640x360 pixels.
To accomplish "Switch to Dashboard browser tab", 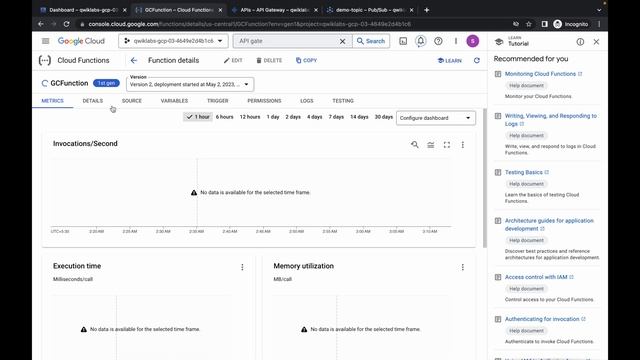I will (x=84, y=10).
